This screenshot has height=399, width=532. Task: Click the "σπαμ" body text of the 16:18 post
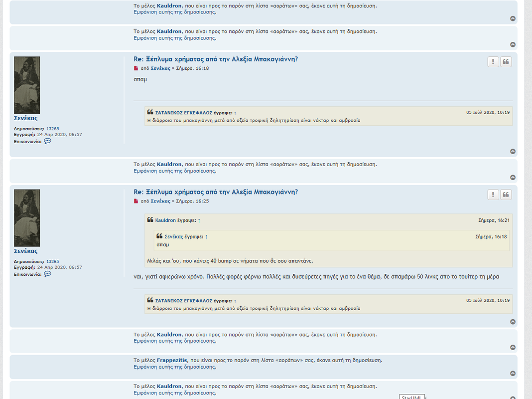pos(140,80)
